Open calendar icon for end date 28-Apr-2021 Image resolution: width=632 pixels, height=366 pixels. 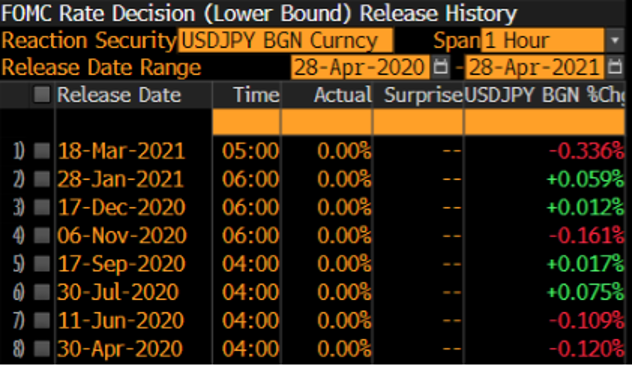point(615,67)
